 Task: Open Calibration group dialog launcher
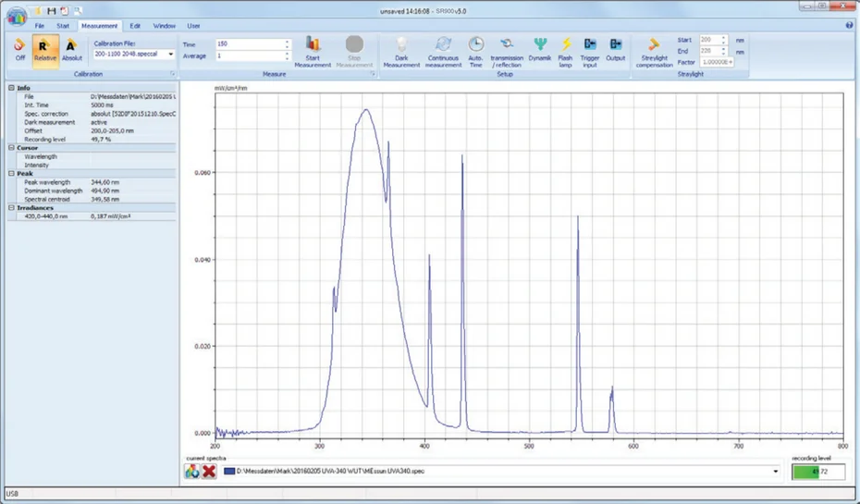pos(172,73)
